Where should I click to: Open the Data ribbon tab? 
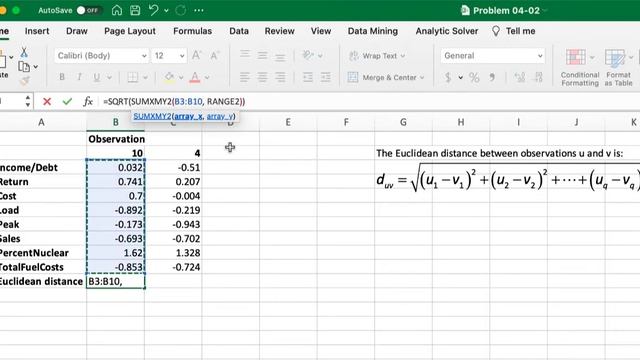[x=239, y=31]
